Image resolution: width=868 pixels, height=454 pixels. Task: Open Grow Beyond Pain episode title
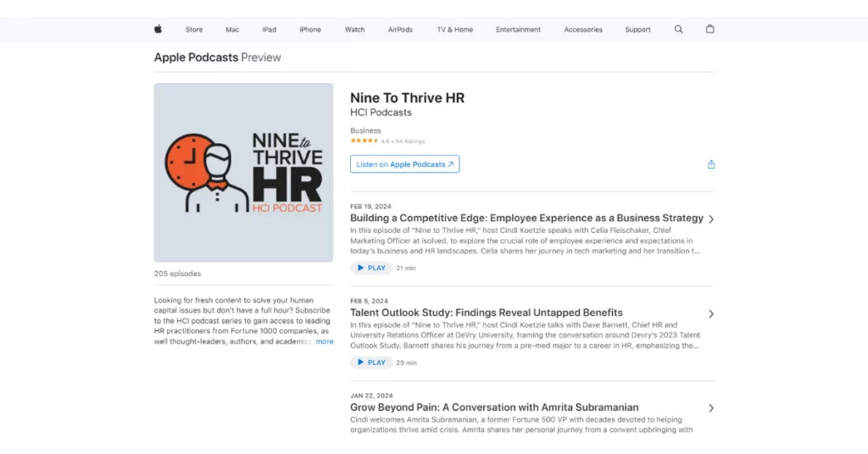coord(494,407)
